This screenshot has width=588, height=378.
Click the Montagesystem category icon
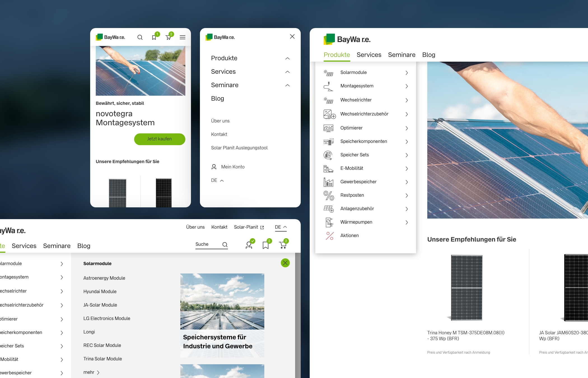pos(328,86)
